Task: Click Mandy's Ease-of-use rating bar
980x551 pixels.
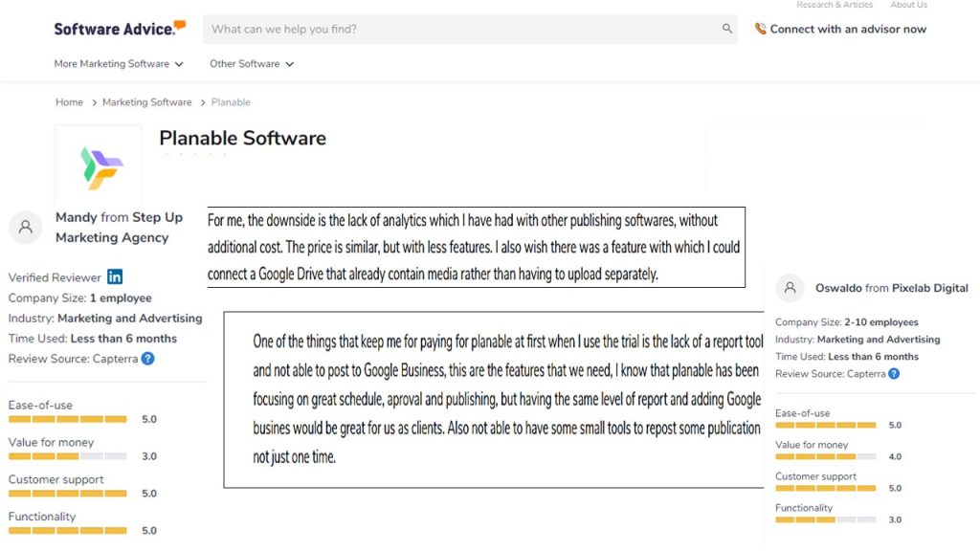Action: (68, 419)
